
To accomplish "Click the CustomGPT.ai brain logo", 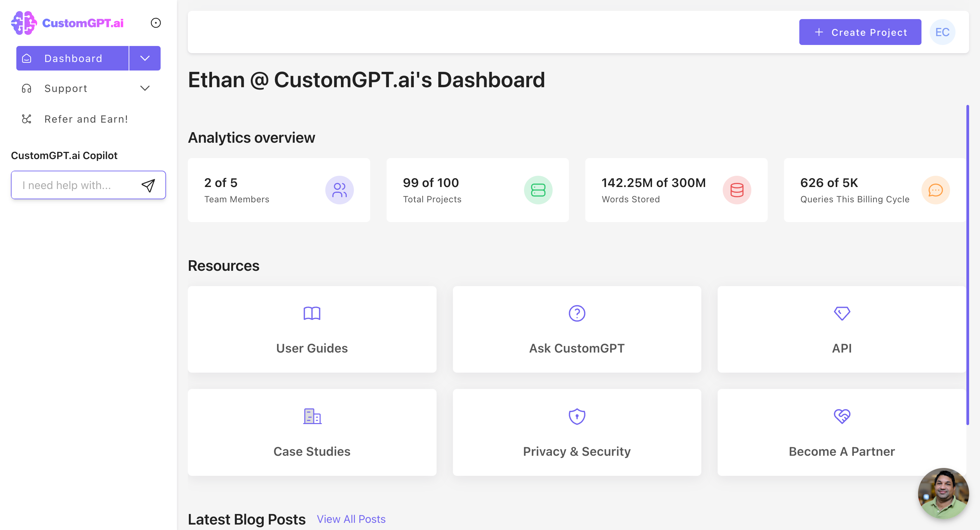I will point(23,23).
